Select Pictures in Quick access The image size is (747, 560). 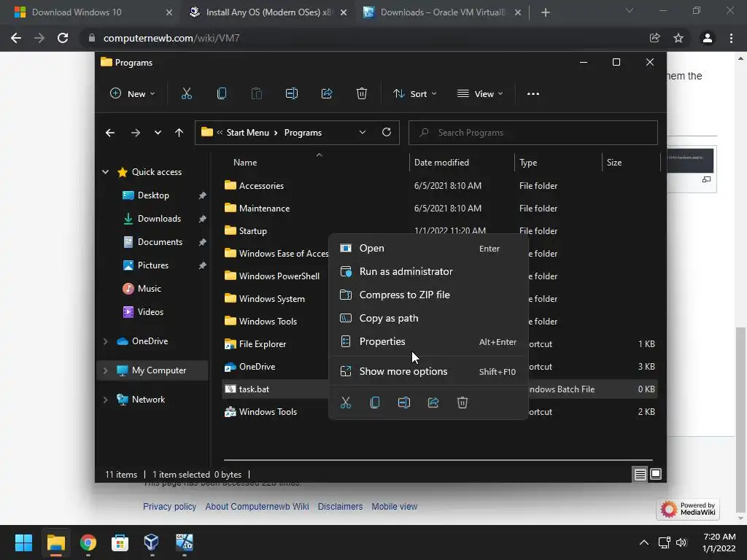coord(155,265)
